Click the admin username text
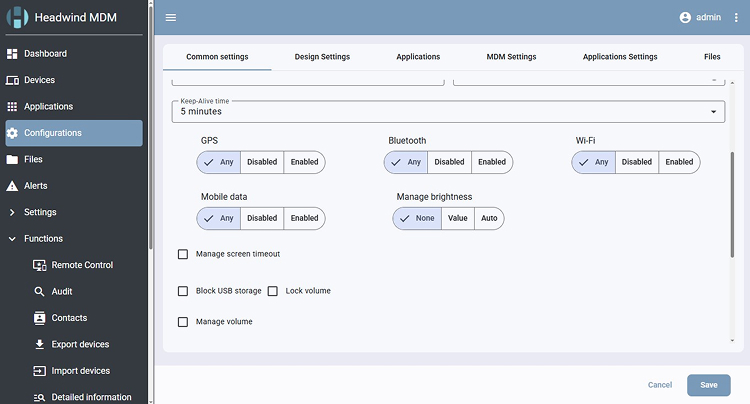The height and width of the screenshot is (404, 750). [x=708, y=17]
